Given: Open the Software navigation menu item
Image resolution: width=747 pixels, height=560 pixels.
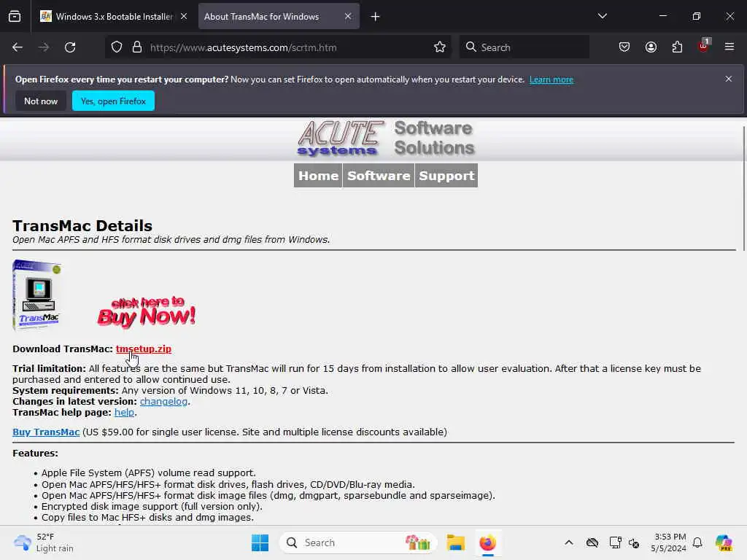Looking at the screenshot, I should pyautogui.click(x=379, y=176).
